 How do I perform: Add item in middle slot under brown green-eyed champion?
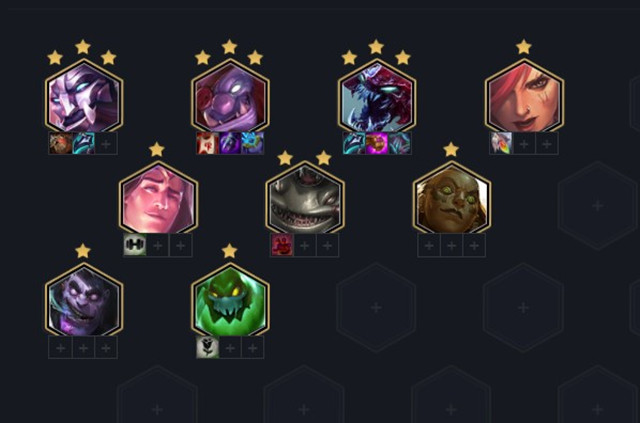[451, 245]
